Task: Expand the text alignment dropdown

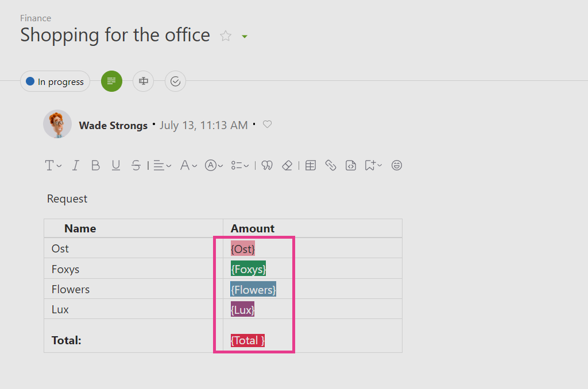Action: click(162, 165)
